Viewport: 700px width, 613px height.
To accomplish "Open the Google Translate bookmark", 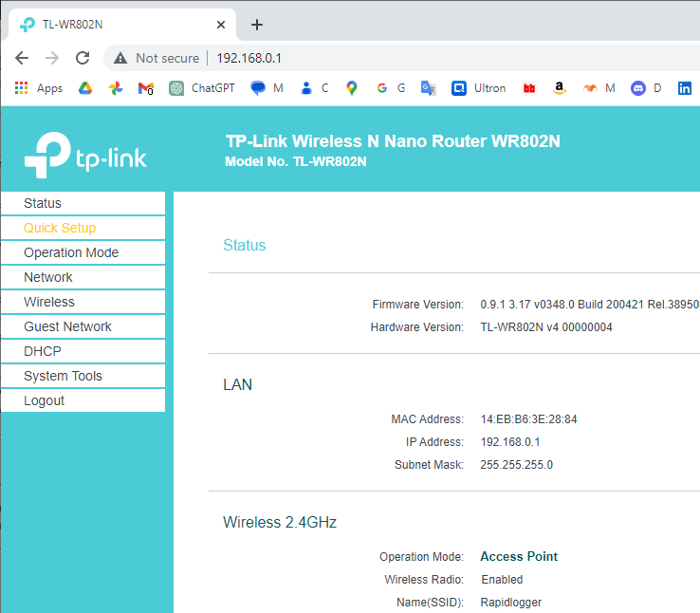I will 429,88.
